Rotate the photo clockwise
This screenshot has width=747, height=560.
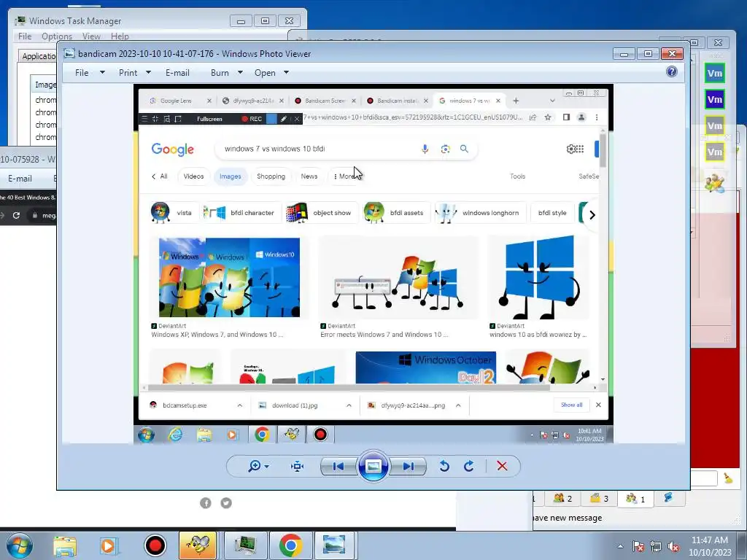coord(469,466)
